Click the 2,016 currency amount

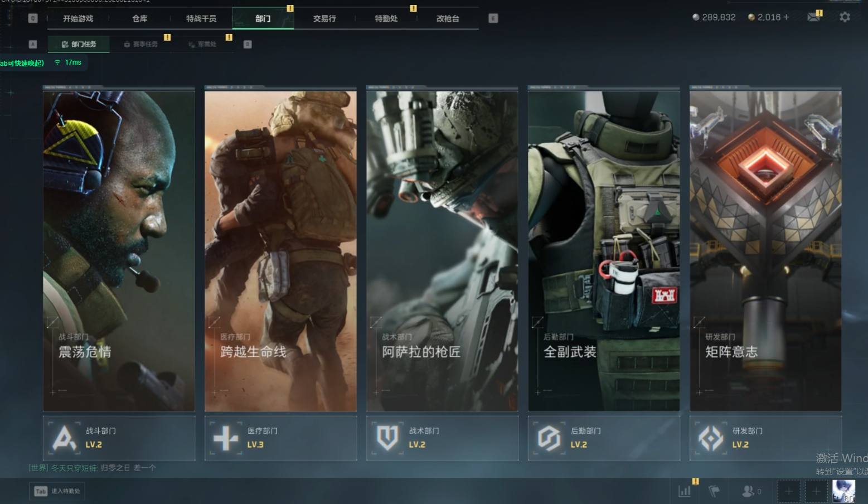pos(769,17)
